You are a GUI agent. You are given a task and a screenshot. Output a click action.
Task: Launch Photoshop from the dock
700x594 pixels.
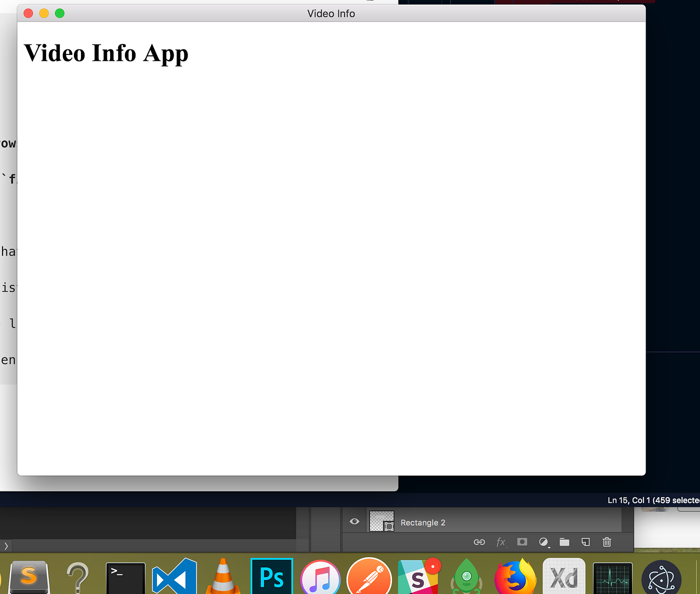(x=271, y=577)
